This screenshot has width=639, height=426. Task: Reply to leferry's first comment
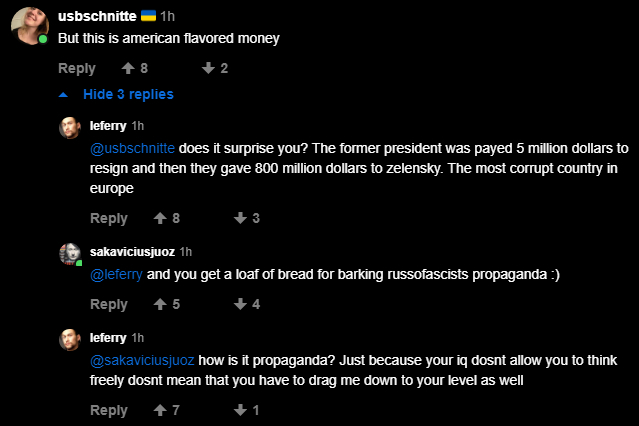[109, 218]
